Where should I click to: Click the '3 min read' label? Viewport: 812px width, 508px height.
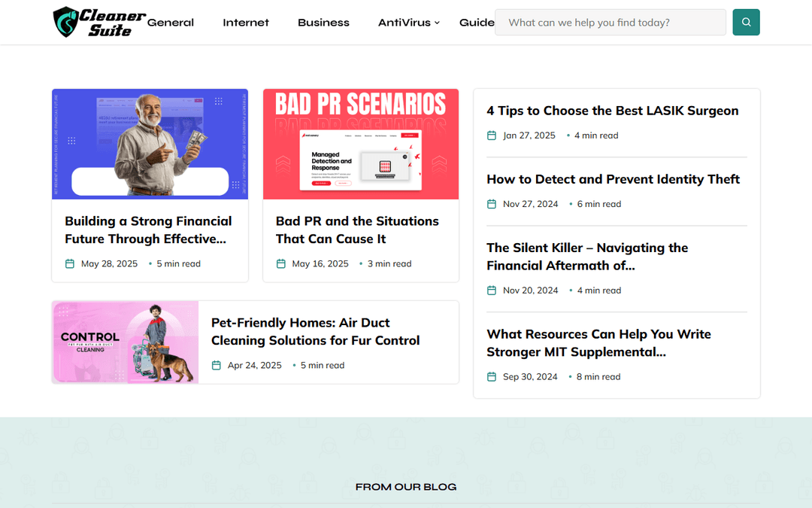389,264
